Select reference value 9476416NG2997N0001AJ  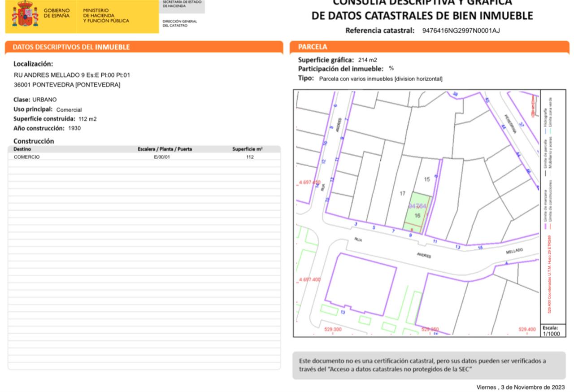click(x=461, y=31)
